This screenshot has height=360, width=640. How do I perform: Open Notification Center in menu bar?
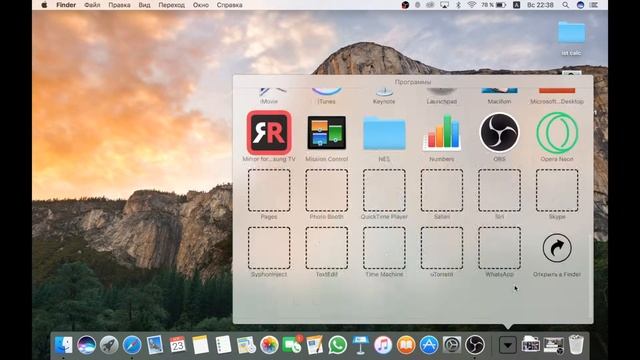[x=594, y=5]
